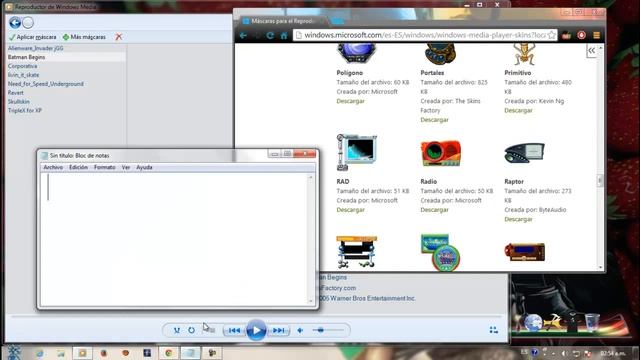The width and height of the screenshot is (640, 360).
Task: Switch to Now Playing mode icon
Action: point(493,330)
